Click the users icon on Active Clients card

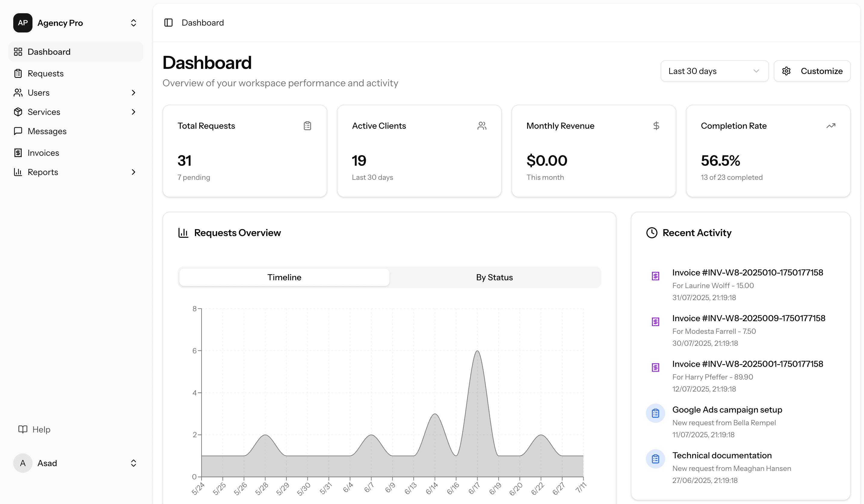tap(482, 125)
